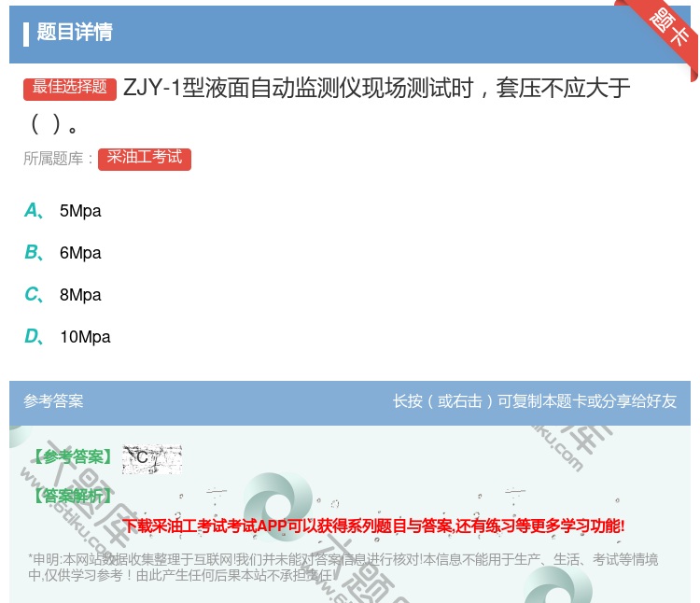Click the 【参考答案】 label
700x603 pixels.
(x=72, y=456)
